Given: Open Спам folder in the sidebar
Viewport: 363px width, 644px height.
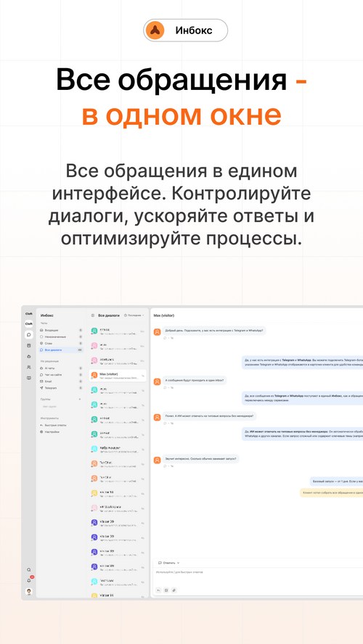Looking at the screenshot, I should [61, 343].
